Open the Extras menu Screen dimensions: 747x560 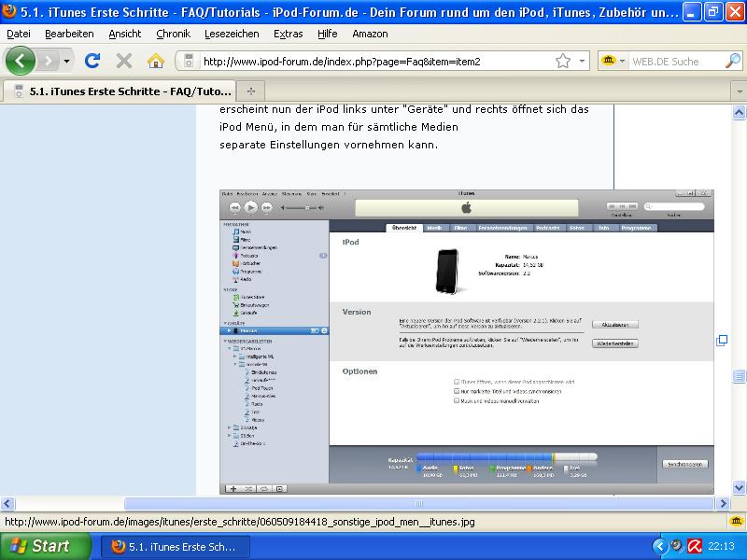pyautogui.click(x=288, y=34)
